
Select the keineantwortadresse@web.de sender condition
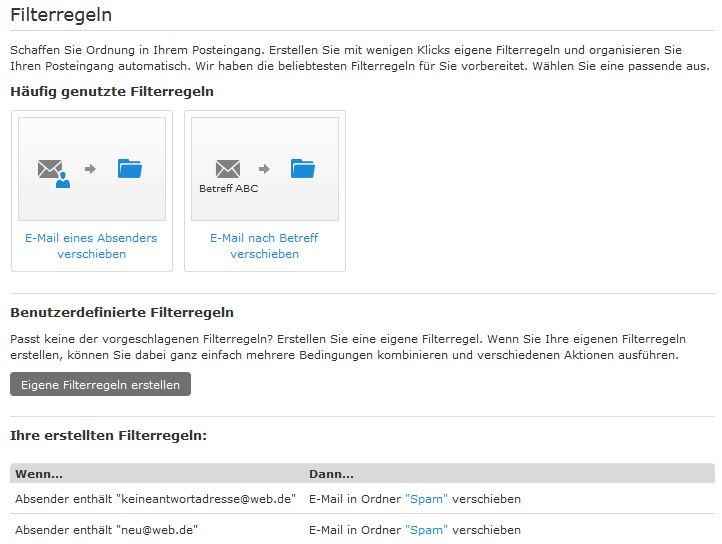click(155, 499)
